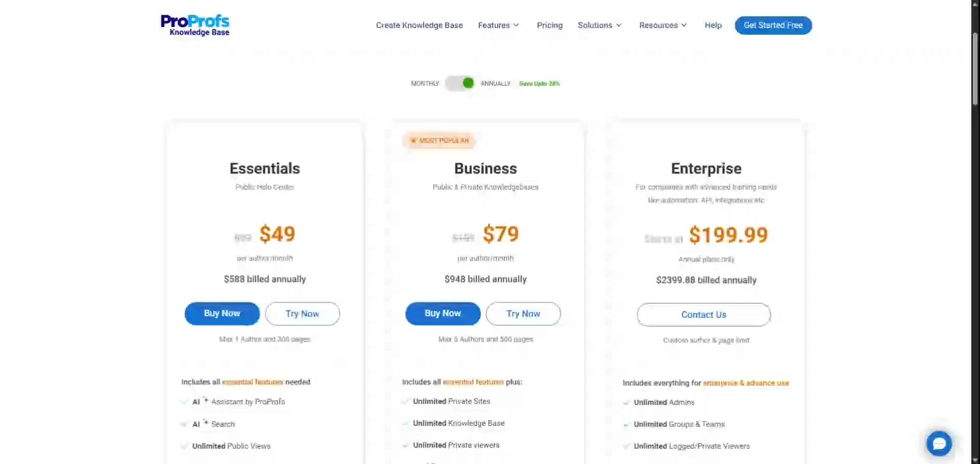980x464 pixels.
Task: Click checkmark next to Unlimited Admins
Action: coord(626,403)
